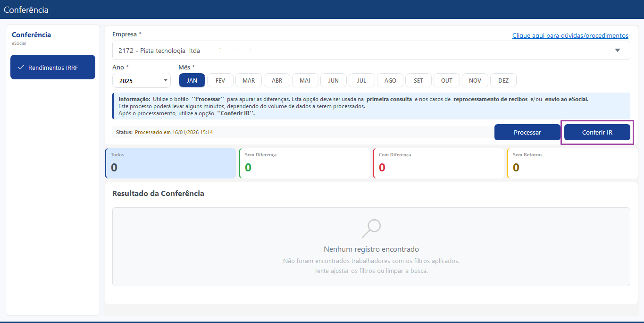Click the Processar button
Viewport: 644px width, 323px height.
click(x=527, y=132)
